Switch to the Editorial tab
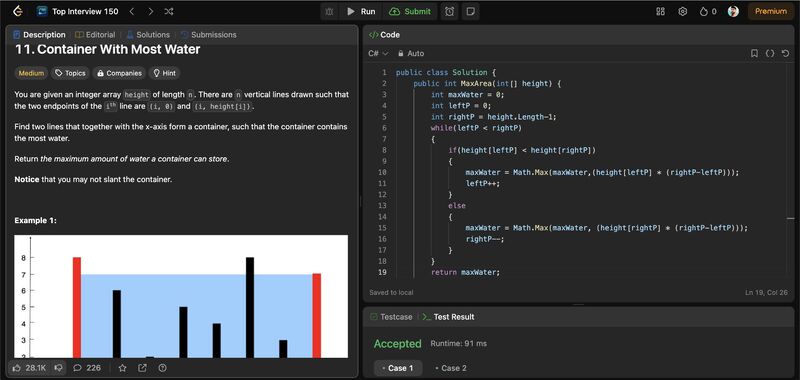Image resolution: width=800 pixels, height=380 pixels. [95, 35]
